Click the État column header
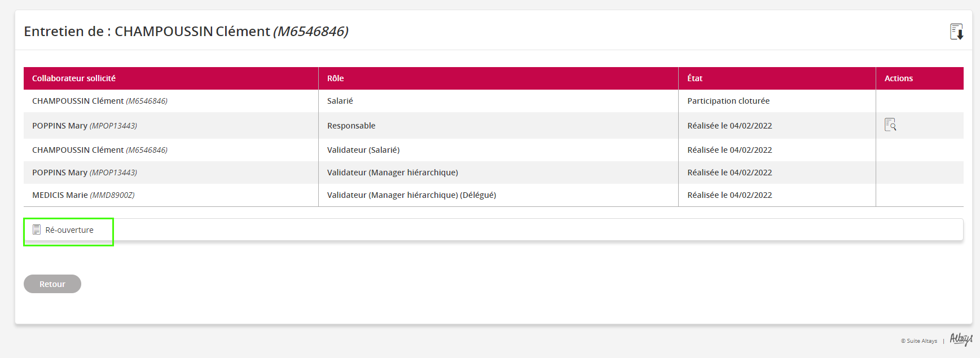The image size is (980, 358). (695, 78)
